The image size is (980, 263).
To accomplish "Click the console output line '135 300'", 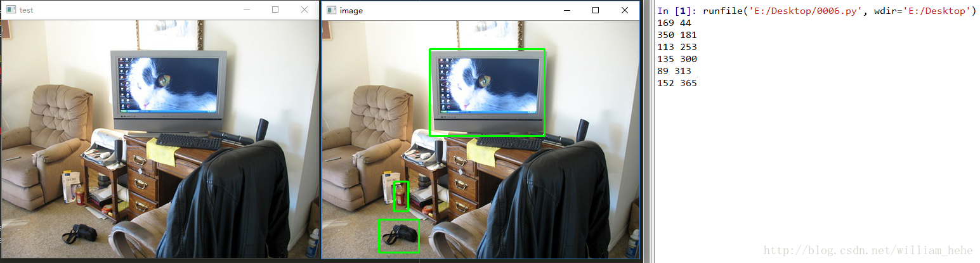I will (x=677, y=59).
